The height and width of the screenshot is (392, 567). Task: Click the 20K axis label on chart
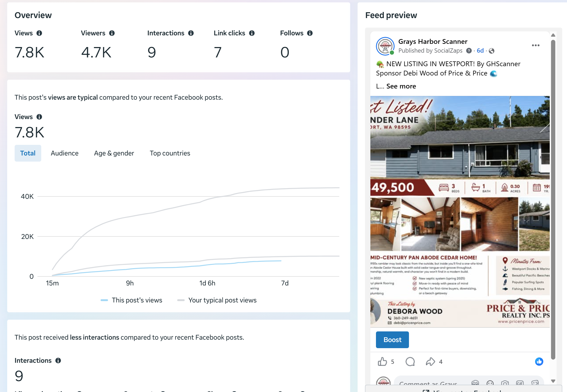(27, 237)
